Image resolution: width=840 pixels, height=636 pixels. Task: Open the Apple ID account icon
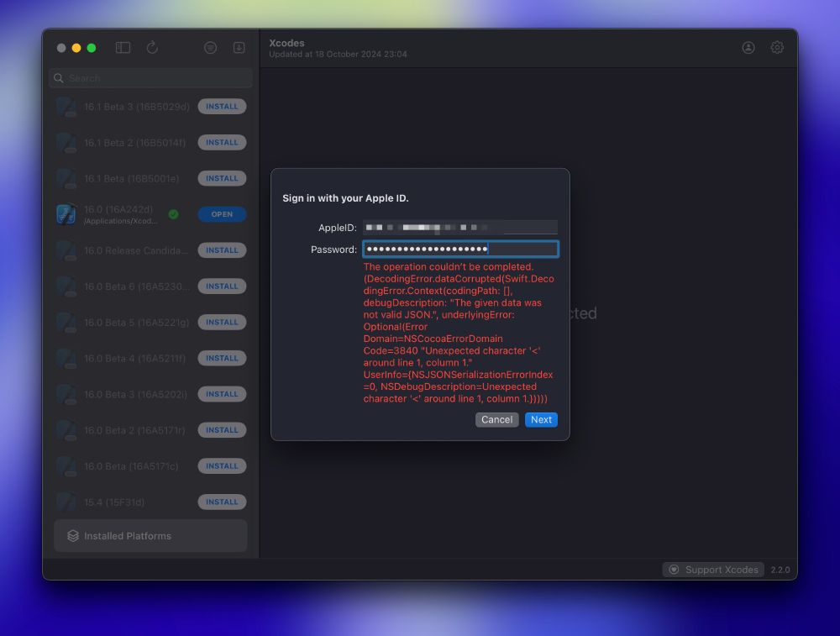(748, 48)
